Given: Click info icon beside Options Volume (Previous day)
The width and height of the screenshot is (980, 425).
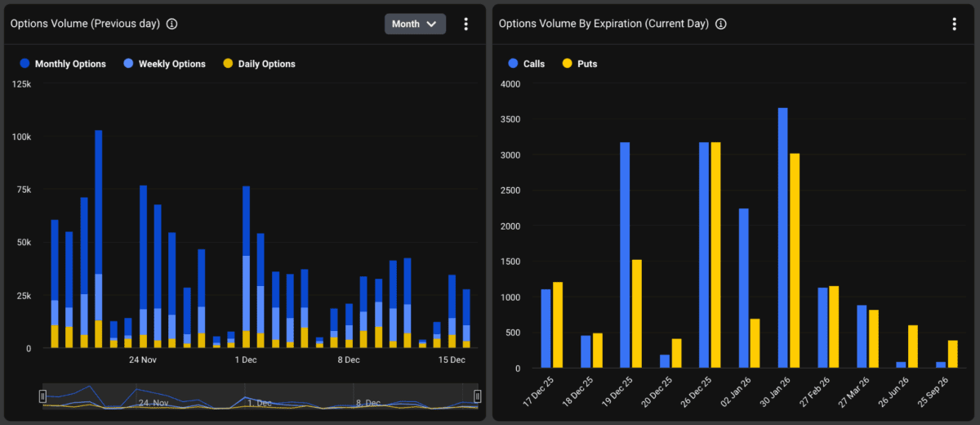Looking at the screenshot, I should [x=171, y=24].
